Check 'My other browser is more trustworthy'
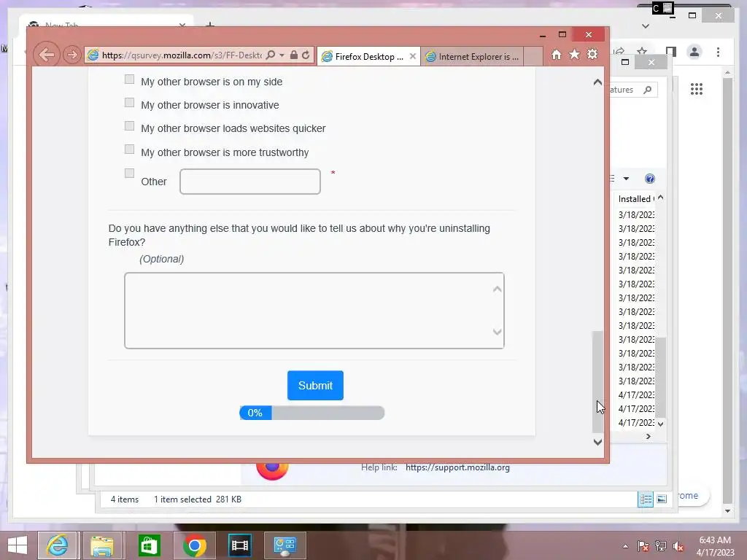The height and width of the screenshot is (560, 747). (x=129, y=149)
